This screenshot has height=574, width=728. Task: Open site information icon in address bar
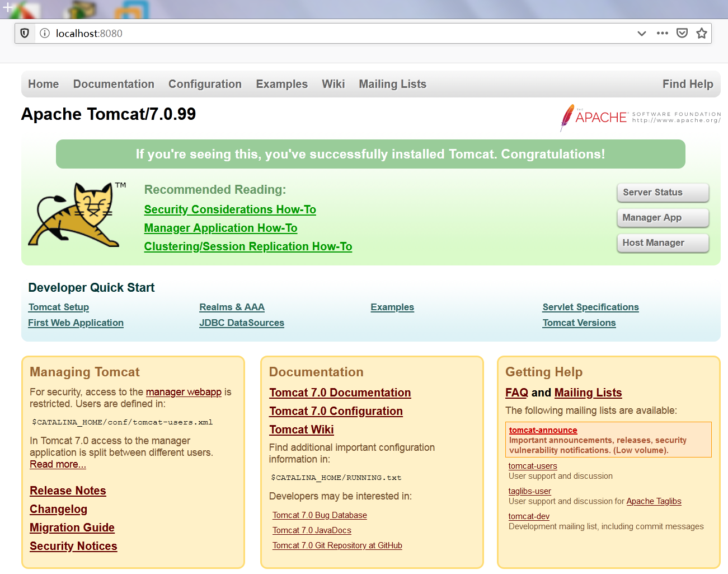(x=45, y=33)
